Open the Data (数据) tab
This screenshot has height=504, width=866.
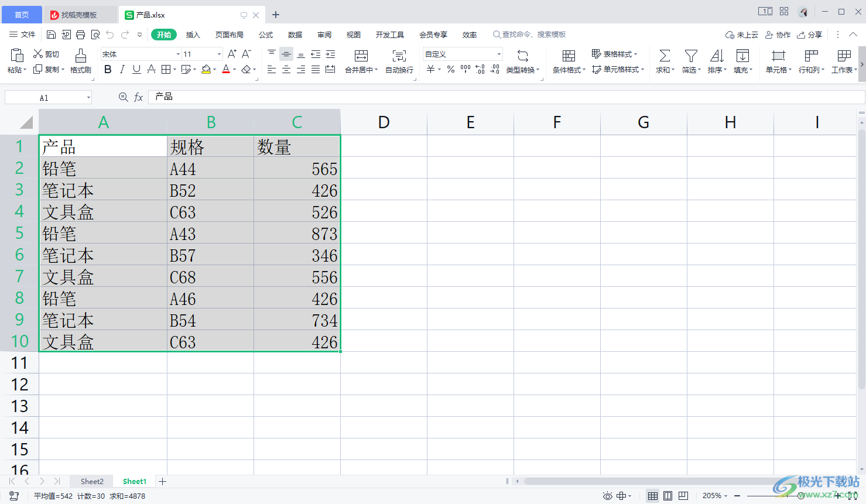click(x=295, y=35)
